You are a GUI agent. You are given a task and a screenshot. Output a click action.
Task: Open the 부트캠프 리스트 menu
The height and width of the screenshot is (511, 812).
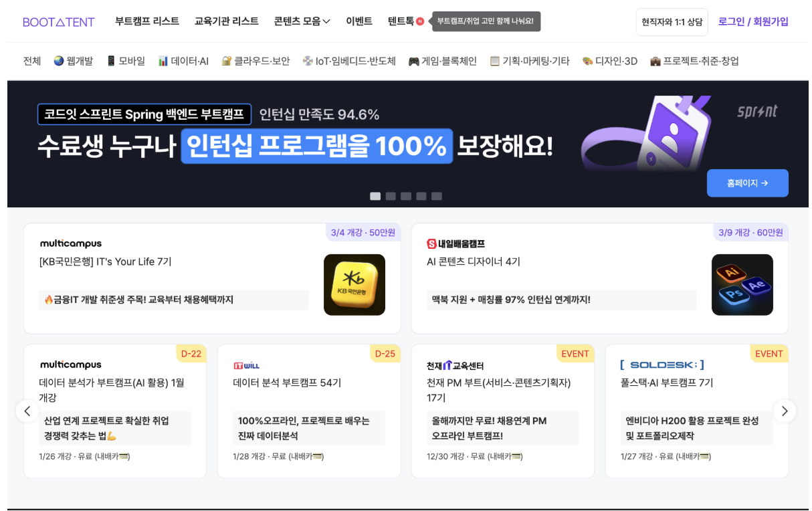(147, 21)
